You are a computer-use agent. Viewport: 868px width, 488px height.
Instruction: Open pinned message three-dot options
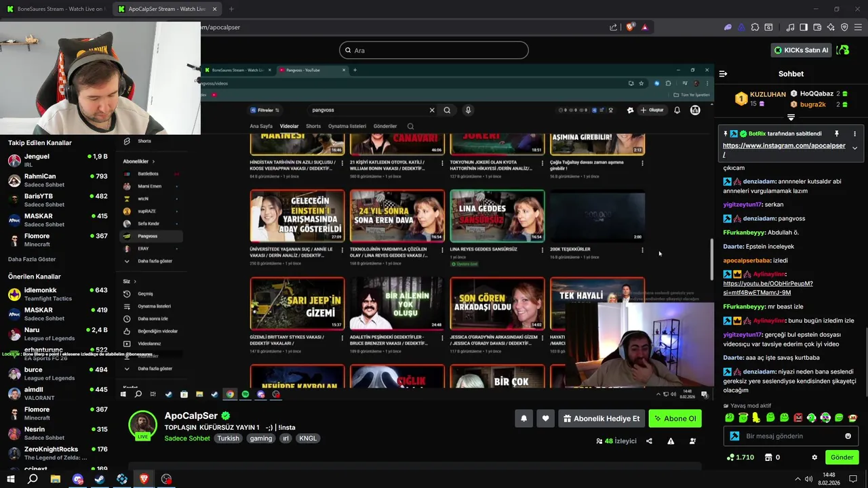point(854,134)
